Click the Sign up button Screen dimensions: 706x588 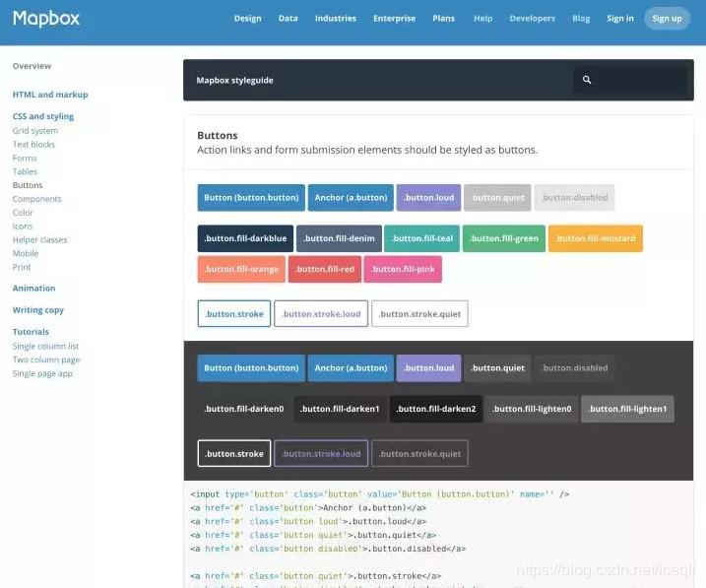(667, 19)
